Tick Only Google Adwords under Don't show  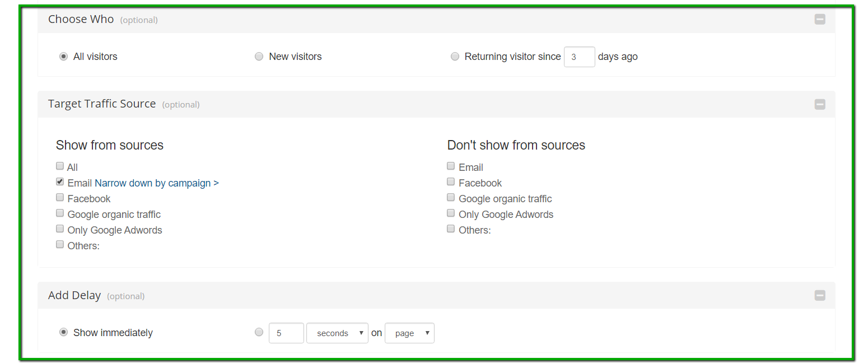pyautogui.click(x=451, y=213)
